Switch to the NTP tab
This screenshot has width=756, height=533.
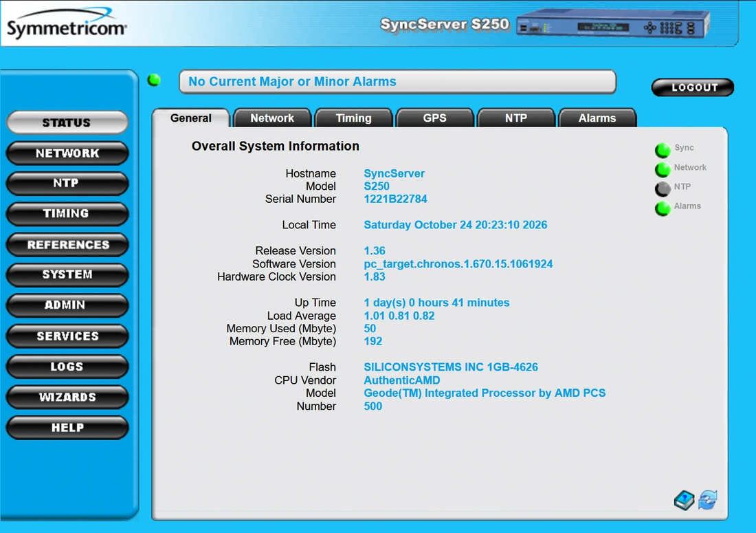click(x=516, y=118)
